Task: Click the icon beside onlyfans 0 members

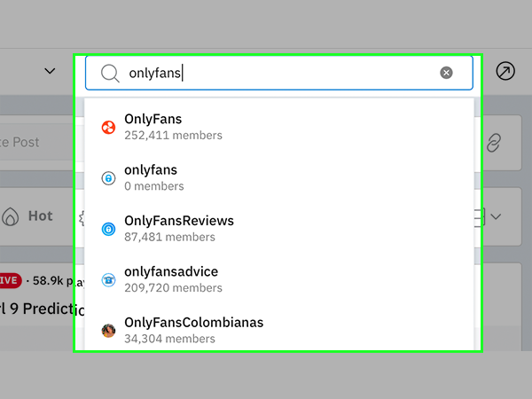Action: click(x=108, y=178)
